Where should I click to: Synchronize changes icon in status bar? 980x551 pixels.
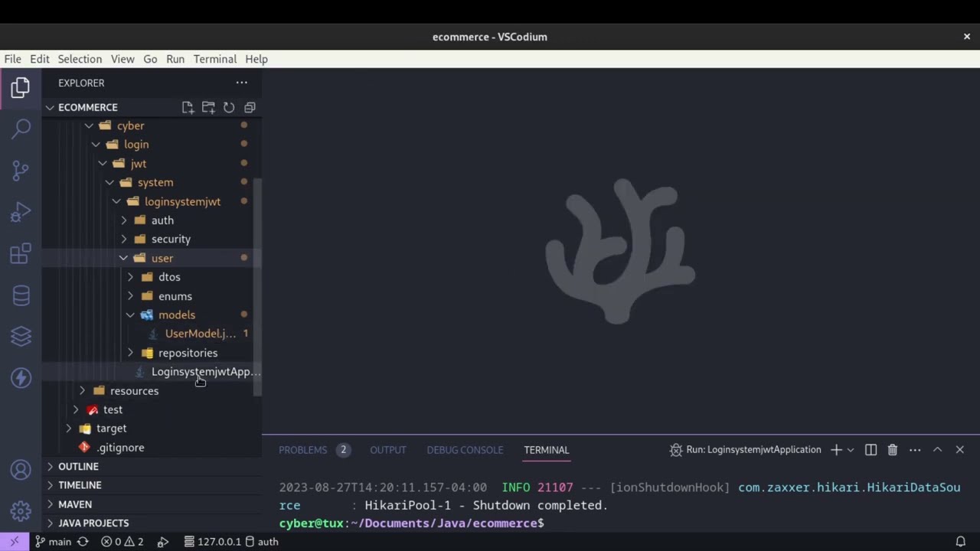tap(83, 542)
